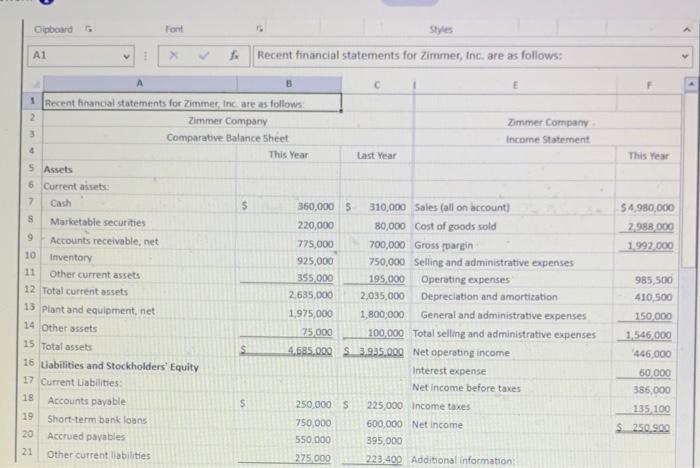The image size is (700, 468).
Task: Select the income taxes value 135,100
Action: tap(651, 409)
